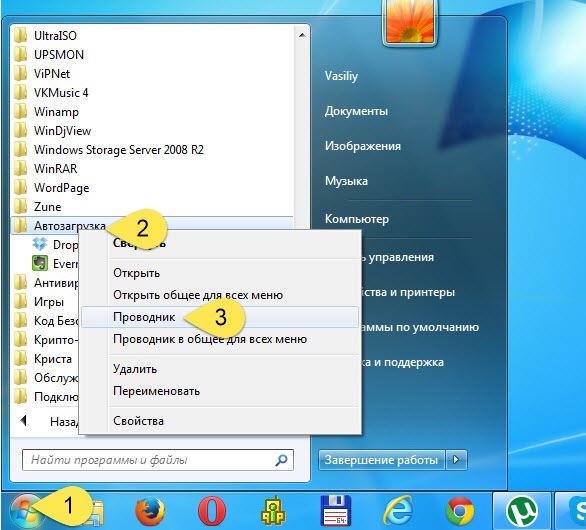This screenshot has width=586, height=530.
Task: Open the VKMusic 4 folder
Action: [x=61, y=93]
